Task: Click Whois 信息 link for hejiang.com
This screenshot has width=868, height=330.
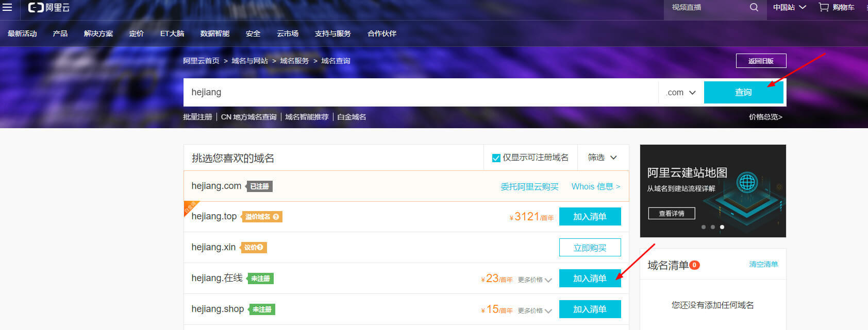Action: click(x=595, y=186)
